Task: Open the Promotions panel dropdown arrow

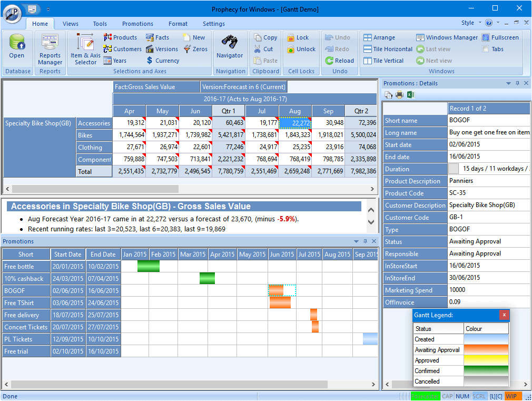Action: 356,241
